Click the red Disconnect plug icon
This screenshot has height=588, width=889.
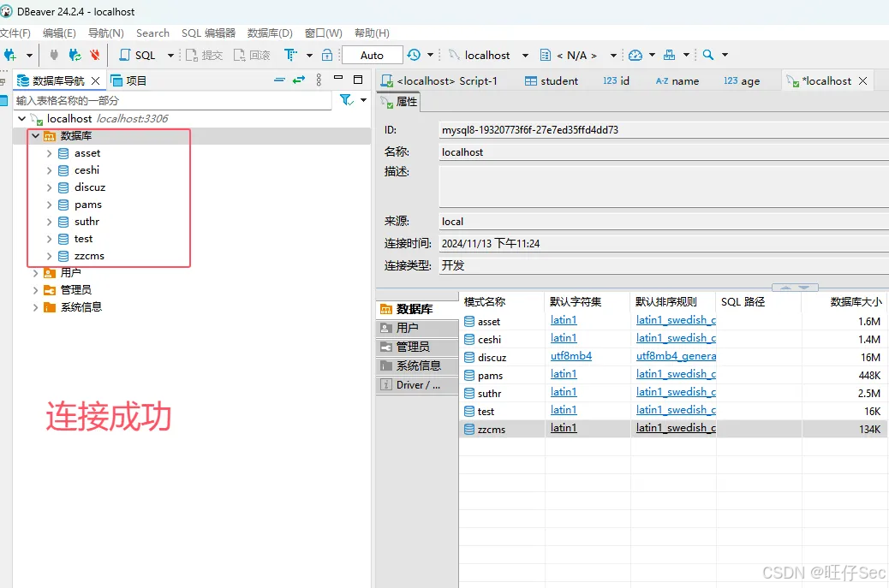[x=95, y=55]
